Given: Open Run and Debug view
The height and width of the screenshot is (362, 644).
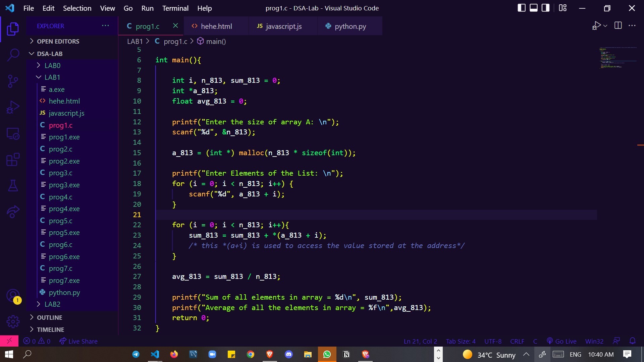Looking at the screenshot, I should pos(13,107).
